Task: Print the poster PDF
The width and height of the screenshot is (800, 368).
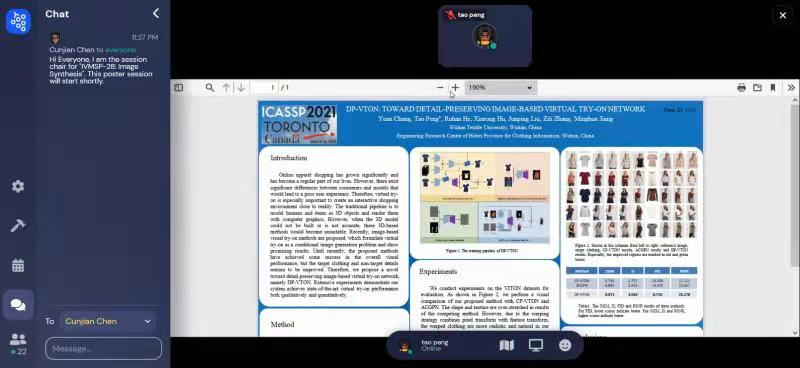Action: click(741, 88)
